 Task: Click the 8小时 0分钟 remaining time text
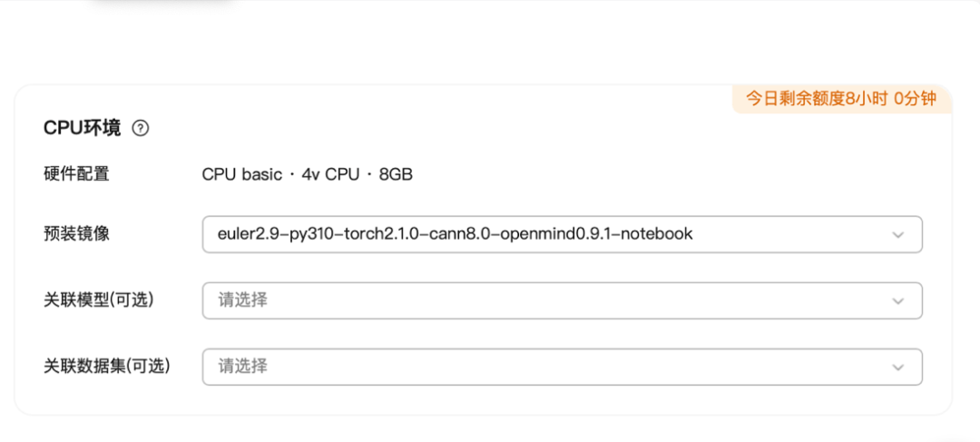(891, 99)
